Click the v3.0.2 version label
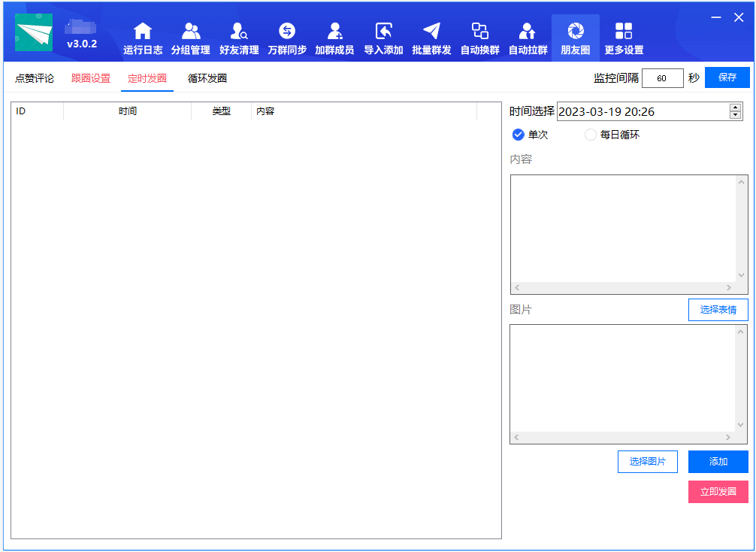756x552 pixels. [82, 44]
